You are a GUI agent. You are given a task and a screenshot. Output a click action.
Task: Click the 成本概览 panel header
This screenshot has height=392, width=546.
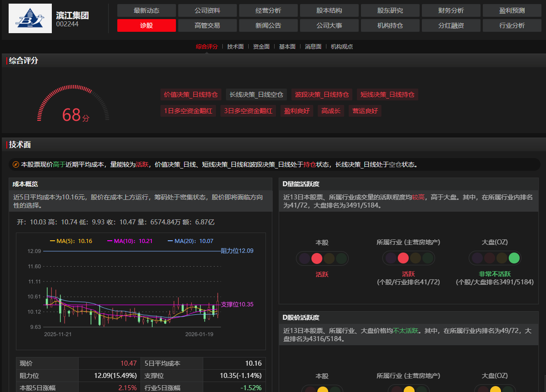140,184
